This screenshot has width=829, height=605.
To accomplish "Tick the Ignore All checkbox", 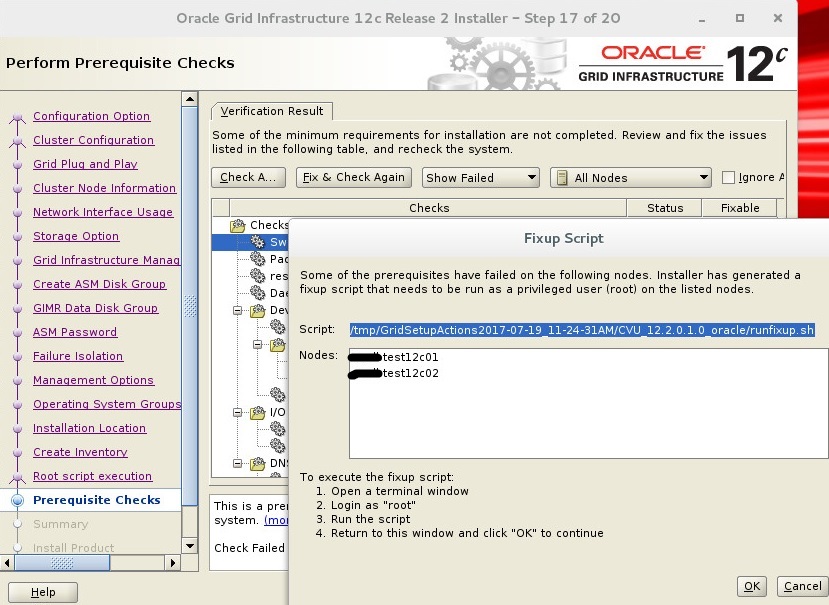I will click(728, 177).
